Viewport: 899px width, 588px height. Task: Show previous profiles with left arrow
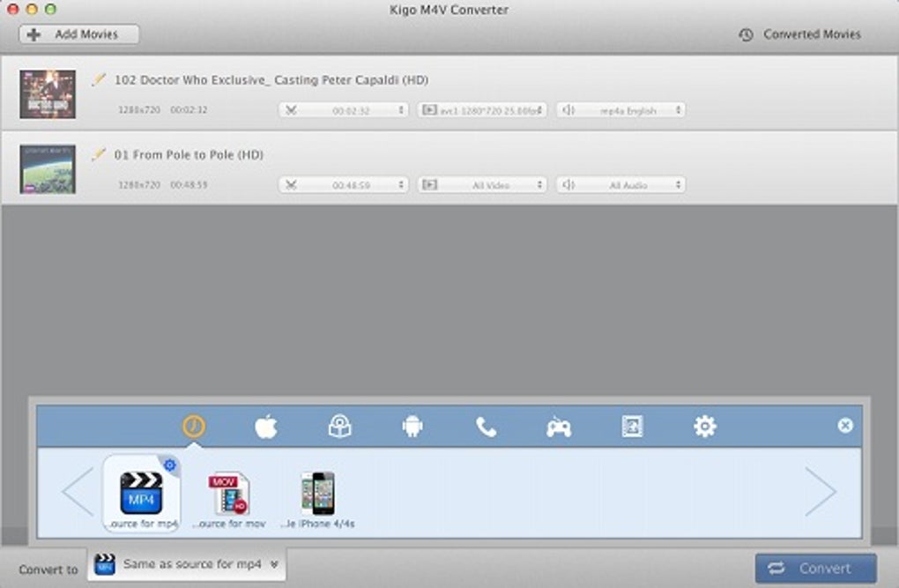(78, 492)
